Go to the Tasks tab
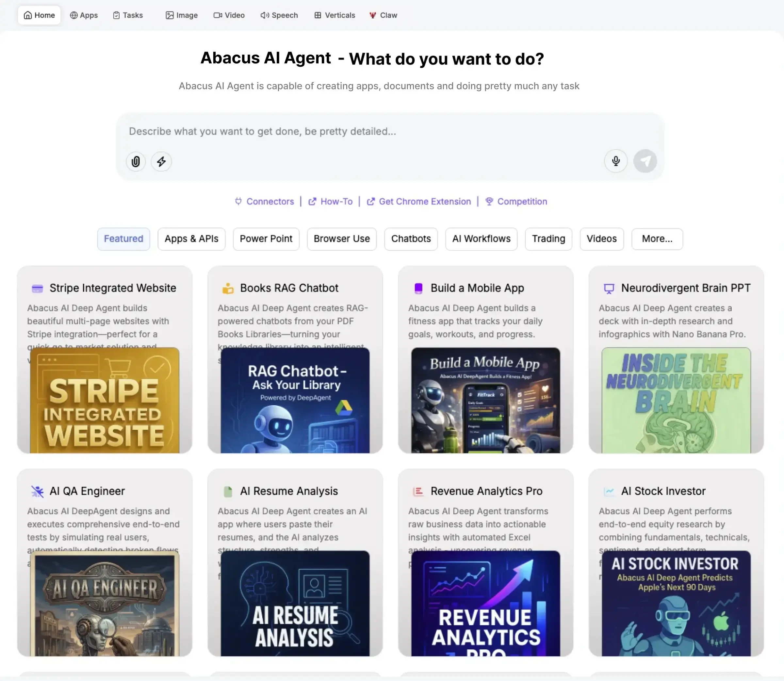This screenshot has height=681, width=784. tap(128, 15)
